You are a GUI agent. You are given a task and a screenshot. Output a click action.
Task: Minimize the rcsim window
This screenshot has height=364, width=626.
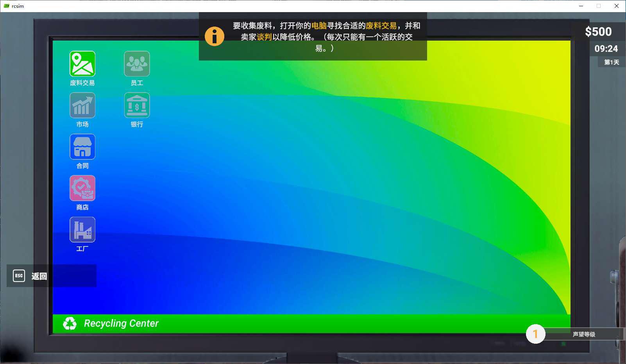(581, 6)
